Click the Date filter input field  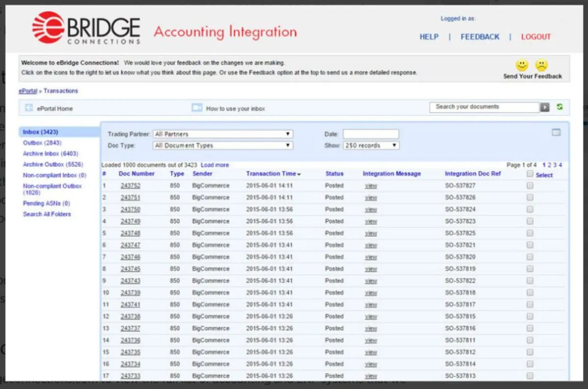[370, 134]
